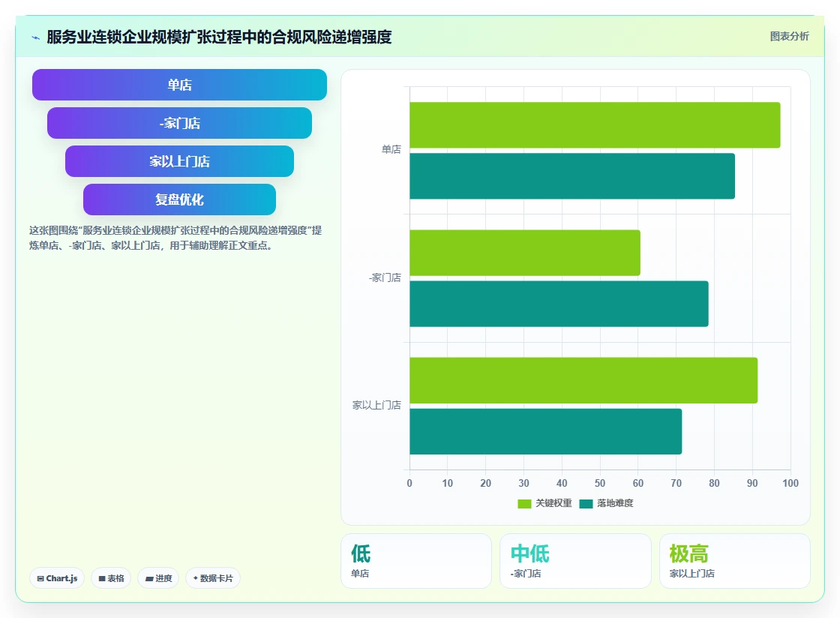Click the light green 单店 bar

click(595, 125)
